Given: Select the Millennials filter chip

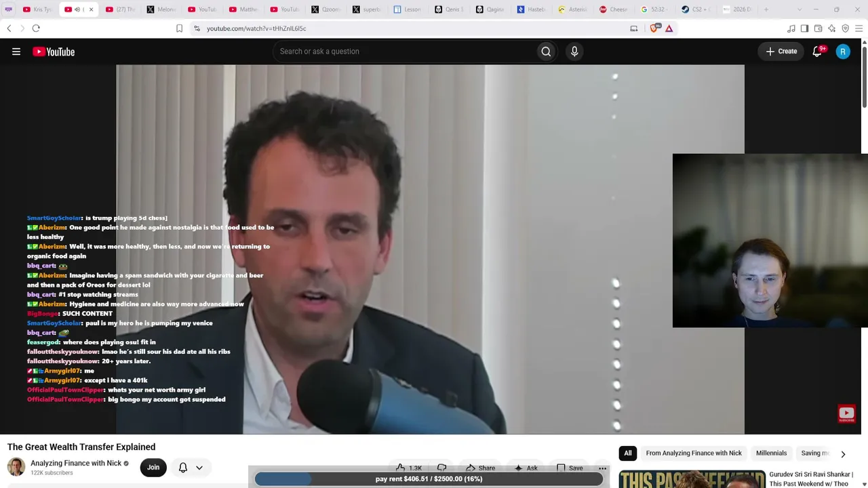Looking at the screenshot, I should click(772, 453).
